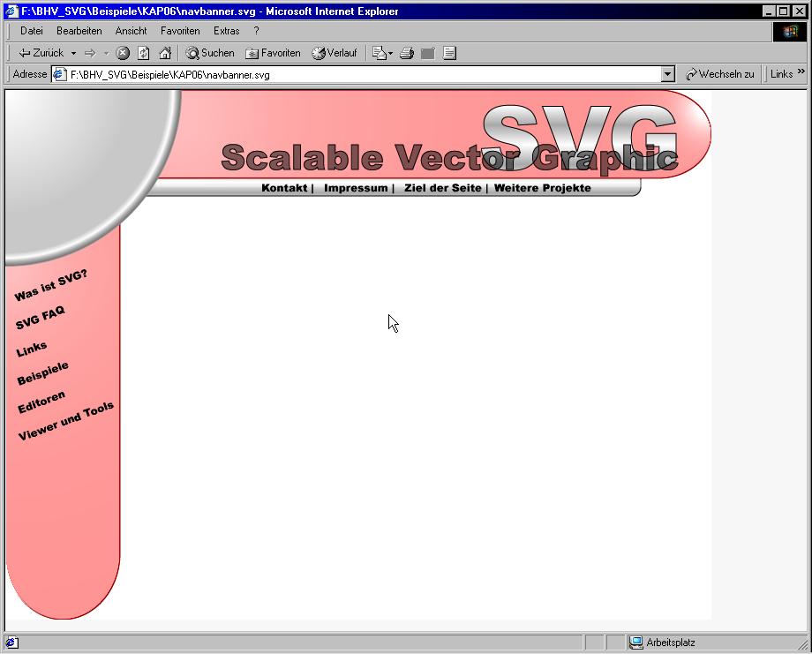
Task: Click into the Adresse address field
Action: (363, 74)
